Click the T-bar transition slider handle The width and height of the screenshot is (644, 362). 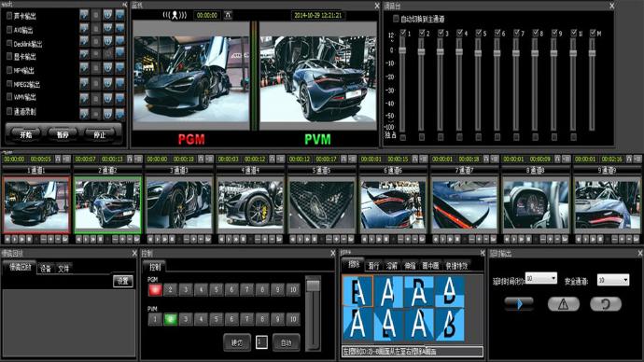pos(313,285)
